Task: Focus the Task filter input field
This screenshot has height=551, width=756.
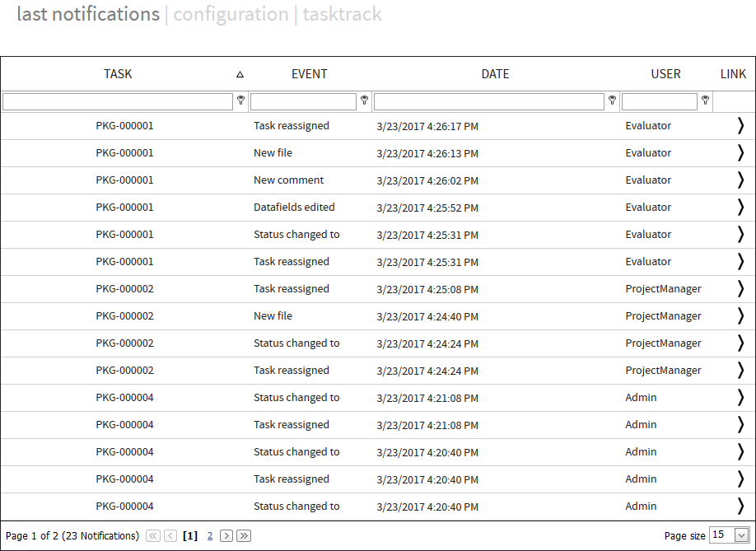Action: point(118,101)
